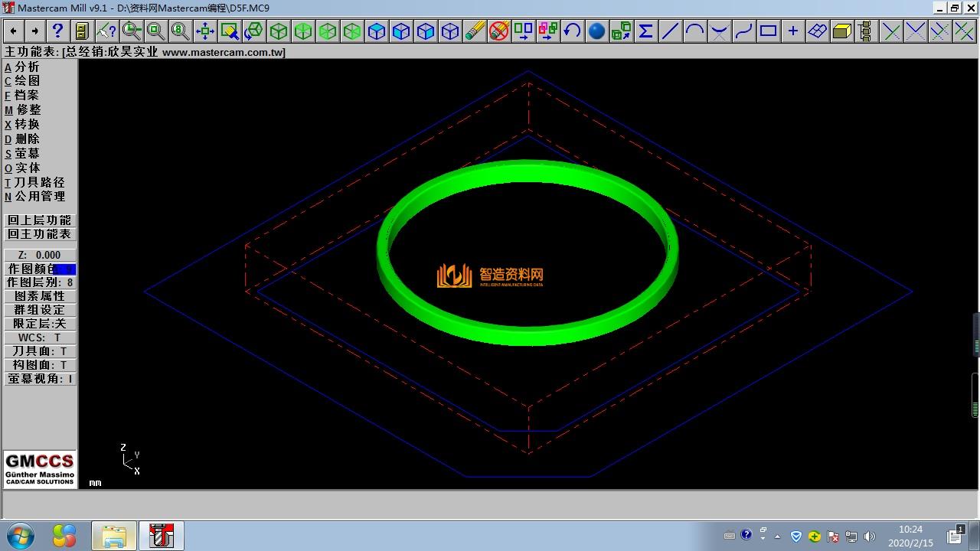Click the Sigma analysis icon
This screenshot has width=980, height=551.
tap(645, 31)
